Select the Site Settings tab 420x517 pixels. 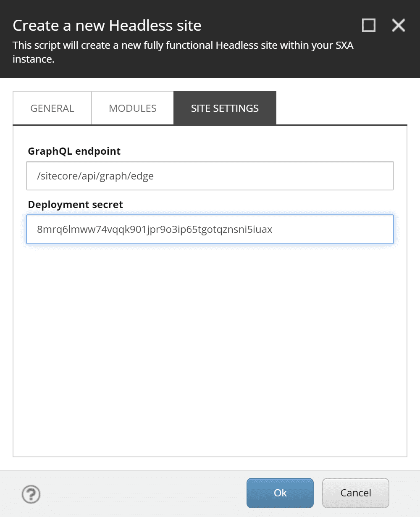pyautogui.click(x=225, y=108)
